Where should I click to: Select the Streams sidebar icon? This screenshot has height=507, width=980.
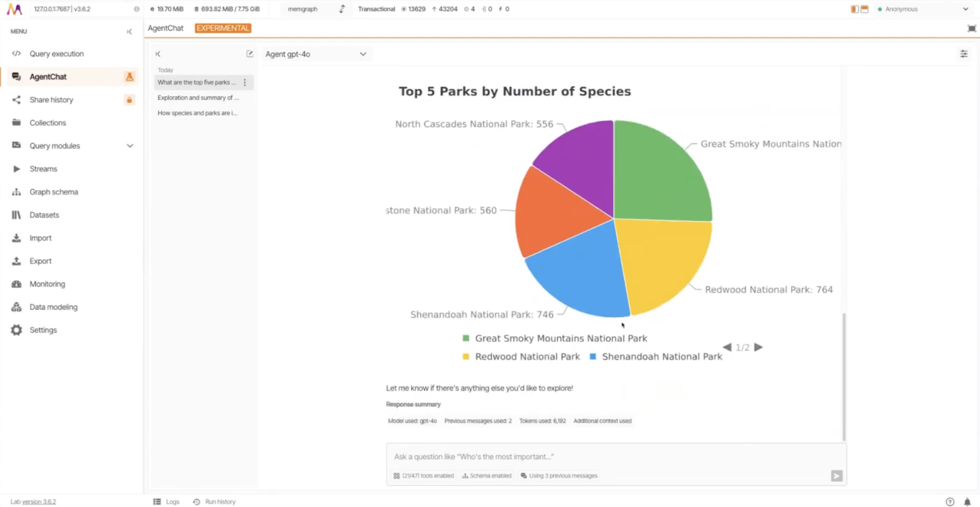[17, 169]
